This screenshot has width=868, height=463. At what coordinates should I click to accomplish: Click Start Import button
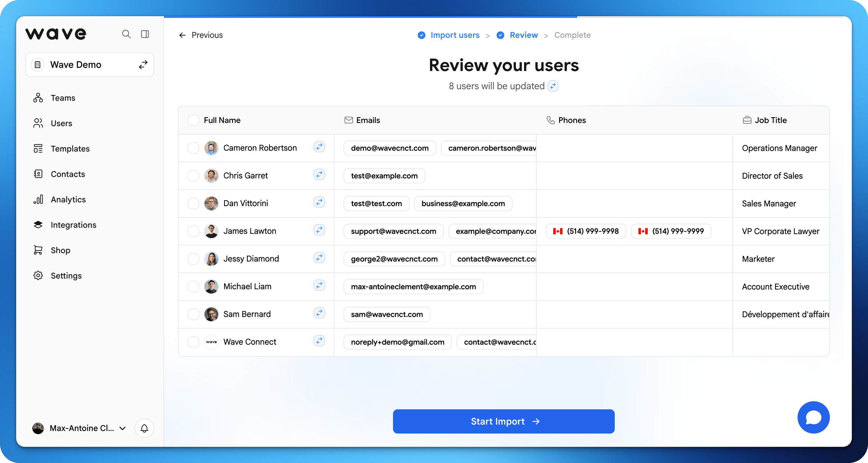point(503,421)
